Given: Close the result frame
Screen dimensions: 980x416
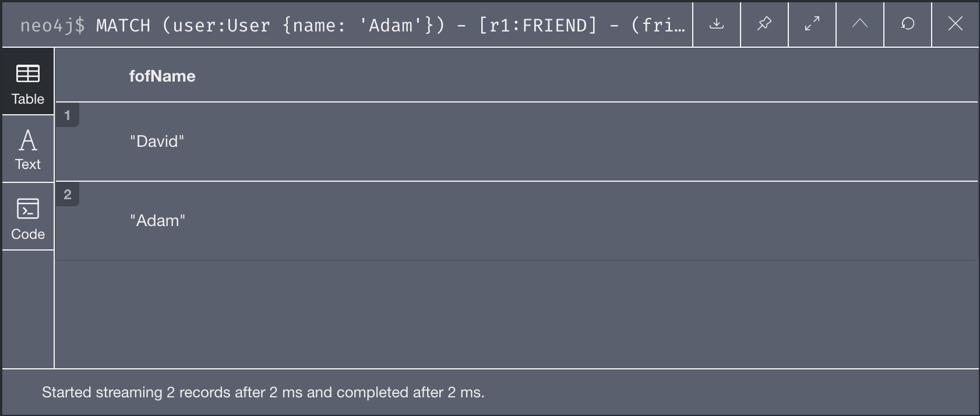Looking at the screenshot, I should coord(956,24).
